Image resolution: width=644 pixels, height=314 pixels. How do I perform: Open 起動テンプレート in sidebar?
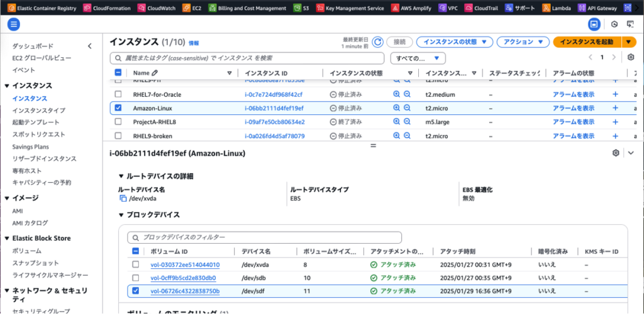coord(36,122)
